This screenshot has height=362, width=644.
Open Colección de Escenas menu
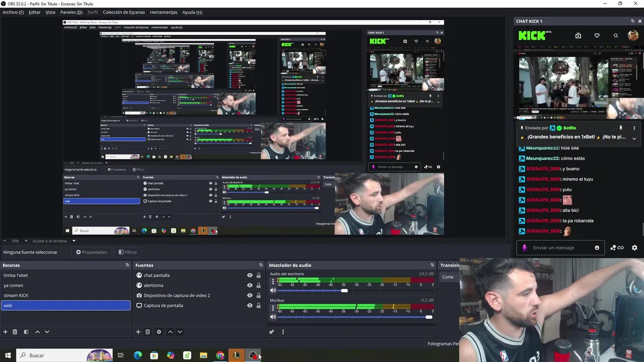click(x=124, y=12)
